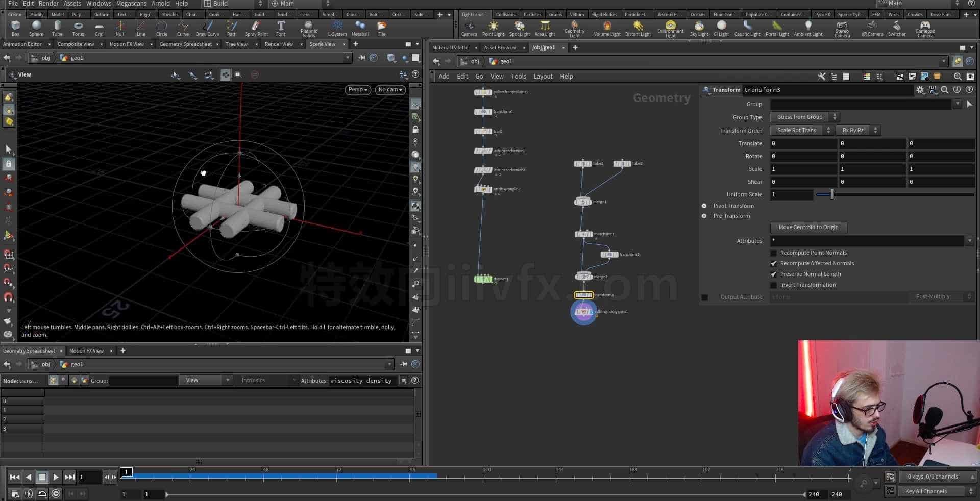Uncheck Preserve Normal Length
Viewport: 980px width, 501px height.
point(773,274)
